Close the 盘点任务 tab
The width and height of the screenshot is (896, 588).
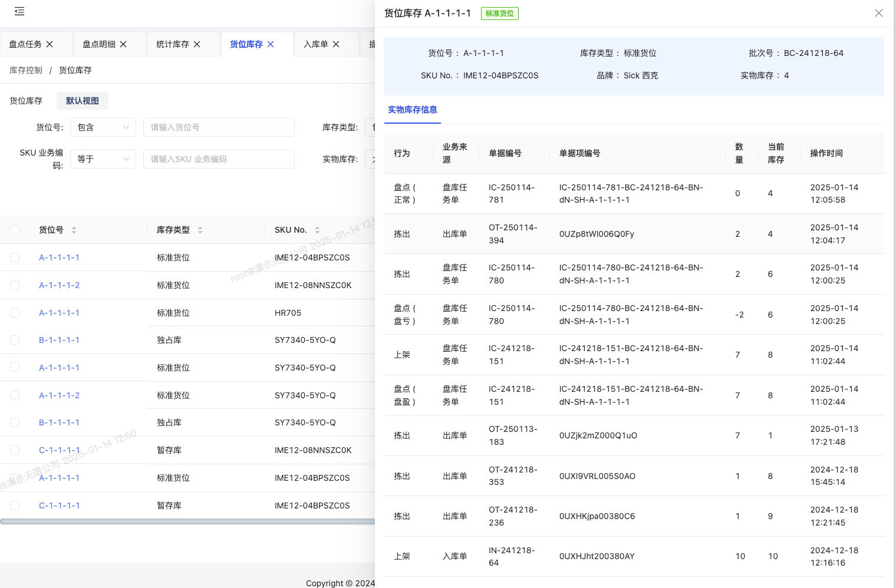[x=50, y=44]
